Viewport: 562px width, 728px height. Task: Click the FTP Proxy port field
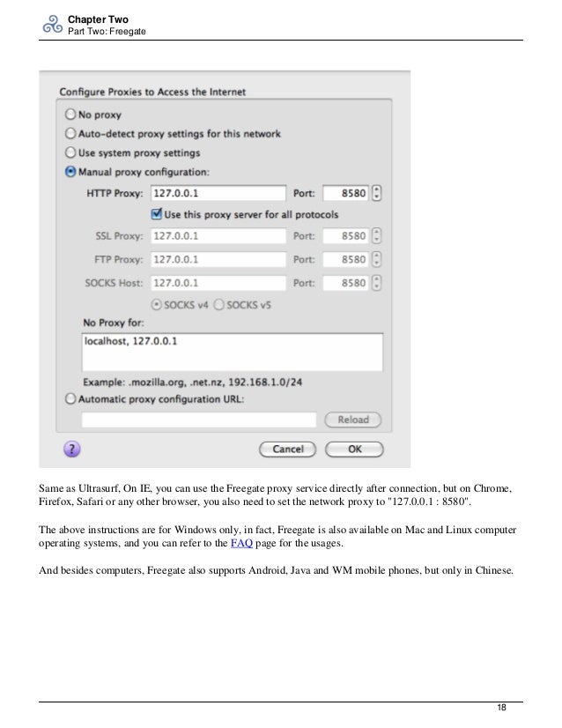pos(345,259)
